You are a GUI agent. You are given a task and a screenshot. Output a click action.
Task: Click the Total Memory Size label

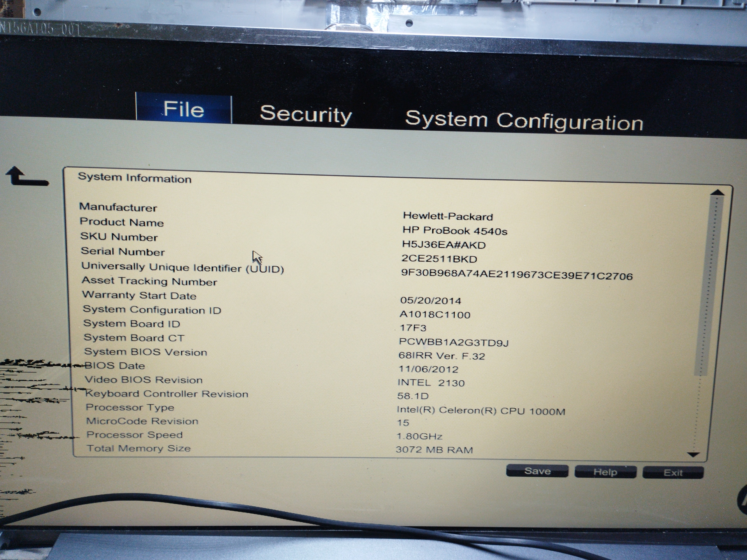tap(139, 448)
